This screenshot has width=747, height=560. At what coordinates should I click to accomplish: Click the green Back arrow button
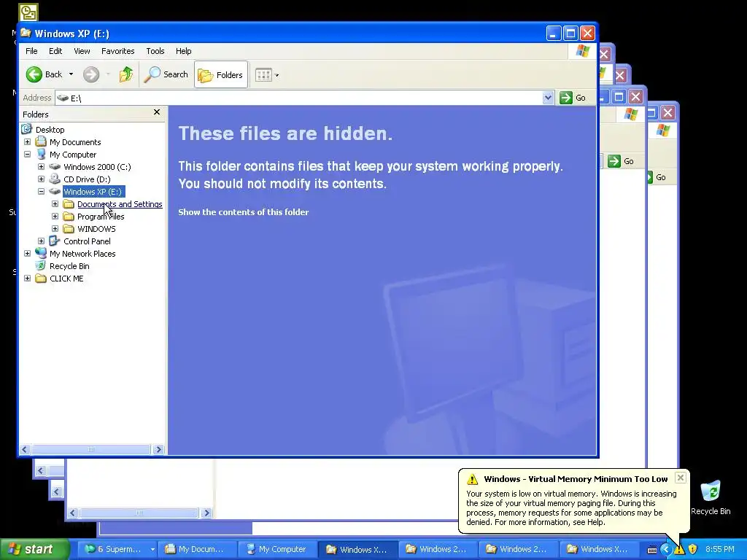(34, 74)
